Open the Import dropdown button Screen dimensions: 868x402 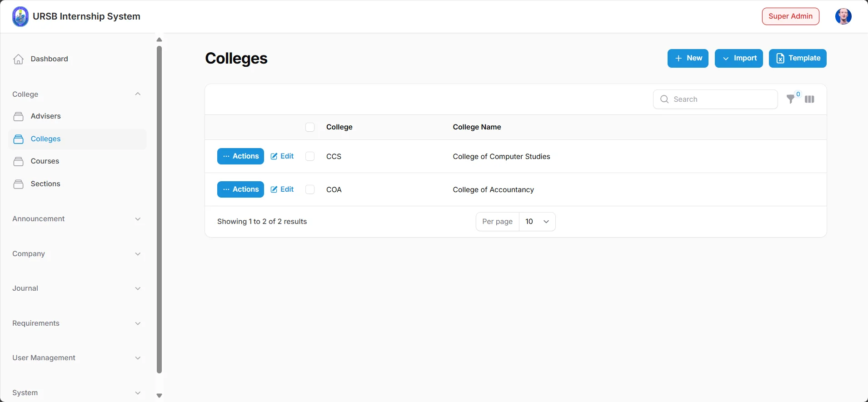click(x=738, y=58)
